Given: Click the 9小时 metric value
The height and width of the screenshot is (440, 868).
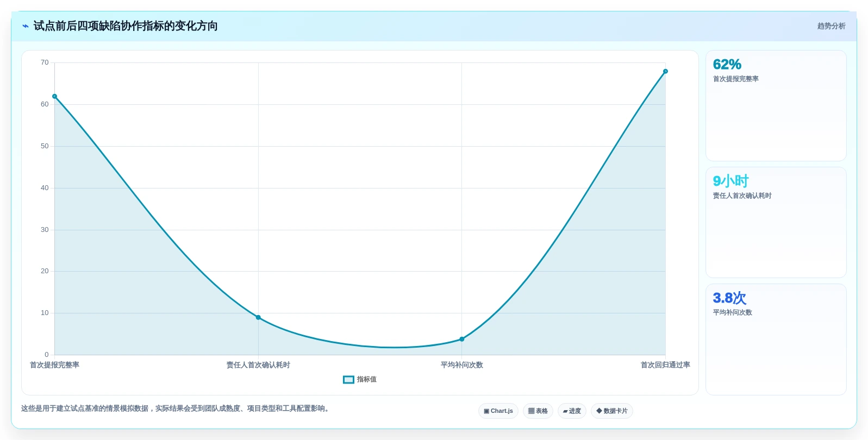Looking at the screenshot, I should pyautogui.click(x=731, y=181).
